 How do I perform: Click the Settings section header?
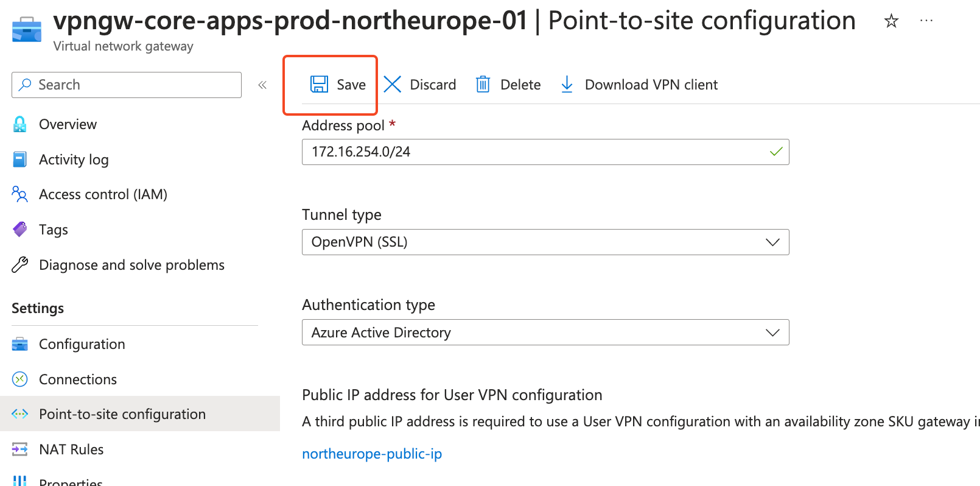(38, 308)
